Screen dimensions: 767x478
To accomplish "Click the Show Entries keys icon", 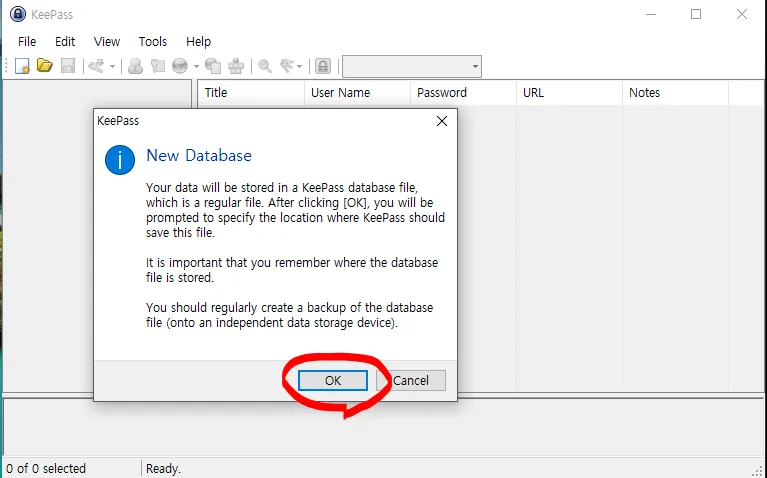I will (287, 66).
